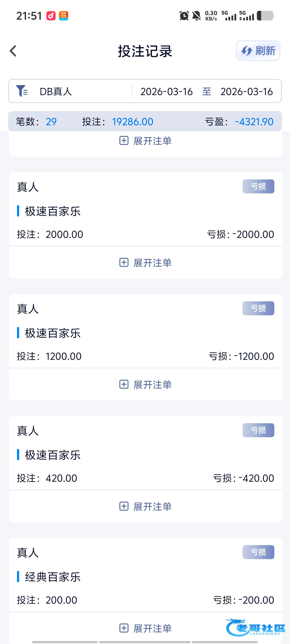Tap the 老哥社区 watermark logo
Screen dimensions: 290x644
(x=255, y=627)
